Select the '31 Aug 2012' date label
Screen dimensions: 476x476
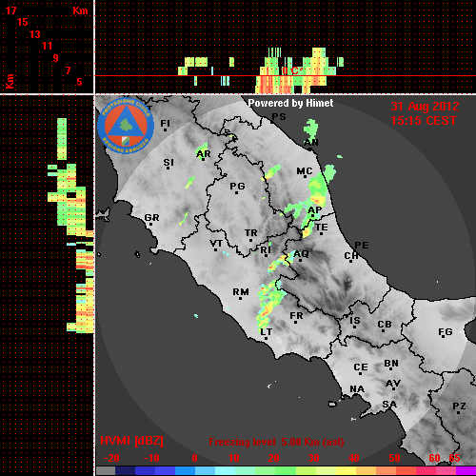[x=425, y=107]
